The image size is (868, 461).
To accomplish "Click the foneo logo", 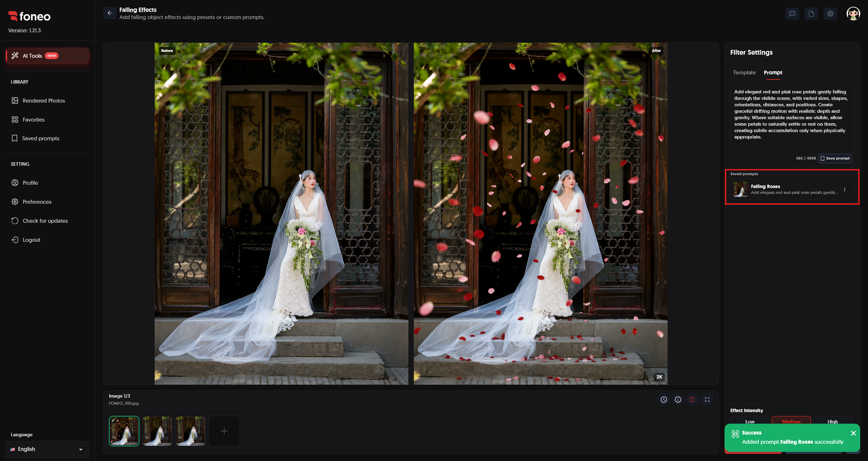I will 29,16.
